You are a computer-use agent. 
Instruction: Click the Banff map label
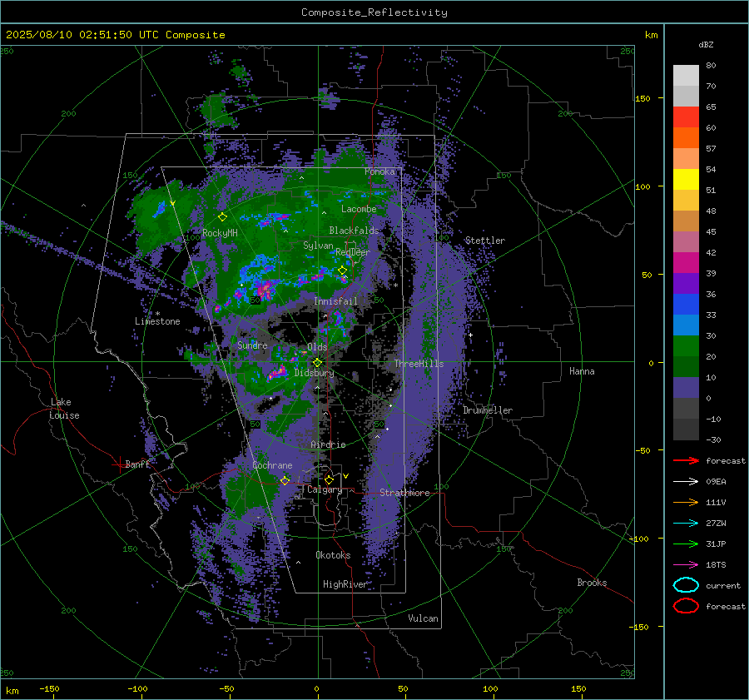click(x=137, y=464)
